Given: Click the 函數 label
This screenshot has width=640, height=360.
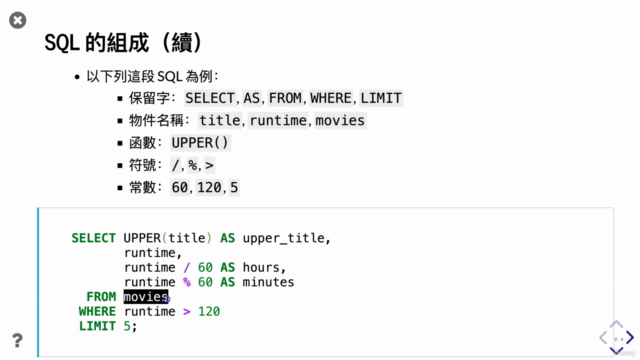Looking at the screenshot, I should click(x=142, y=143).
